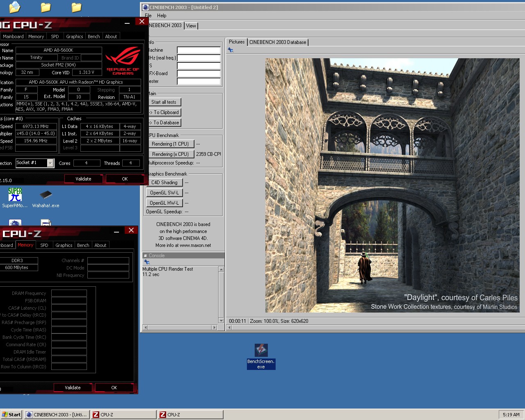Click the console scrollbar down arrow
525x420 pixels.
click(221, 320)
